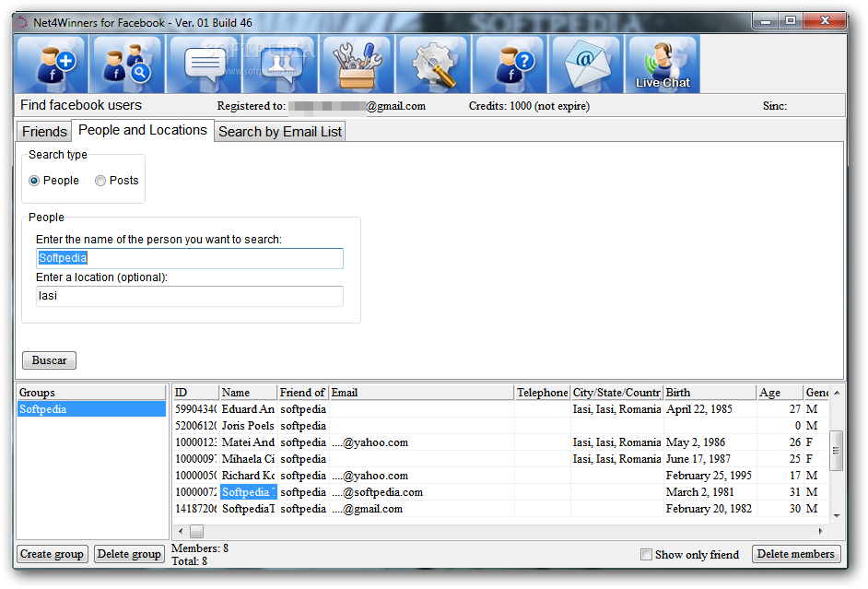Switch to Search by Email List tab

280,132
